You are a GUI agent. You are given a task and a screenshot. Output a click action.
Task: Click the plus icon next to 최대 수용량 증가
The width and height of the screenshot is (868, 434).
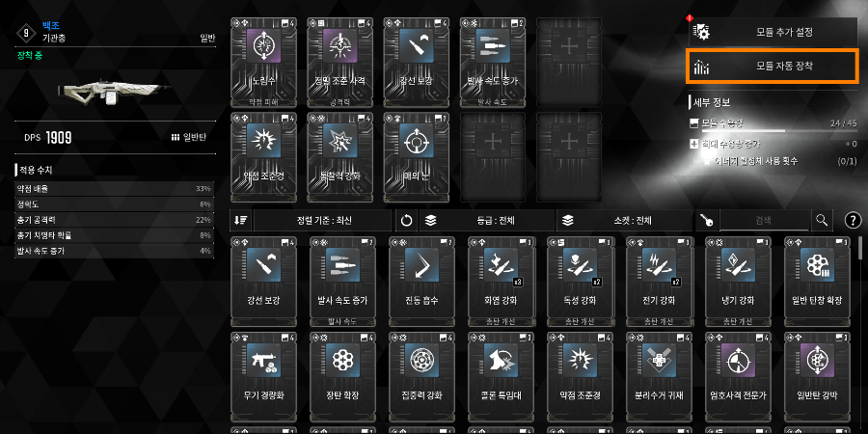pyautogui.click(x=694, y=144)
